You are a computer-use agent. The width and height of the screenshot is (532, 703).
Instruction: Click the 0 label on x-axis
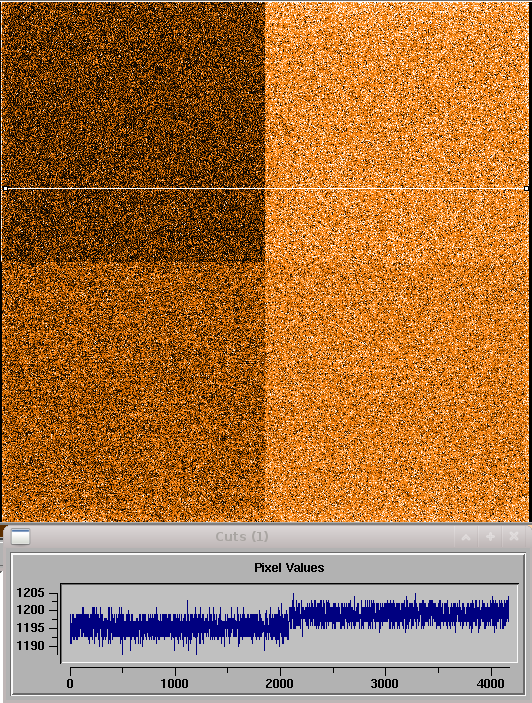pos(70,683)
